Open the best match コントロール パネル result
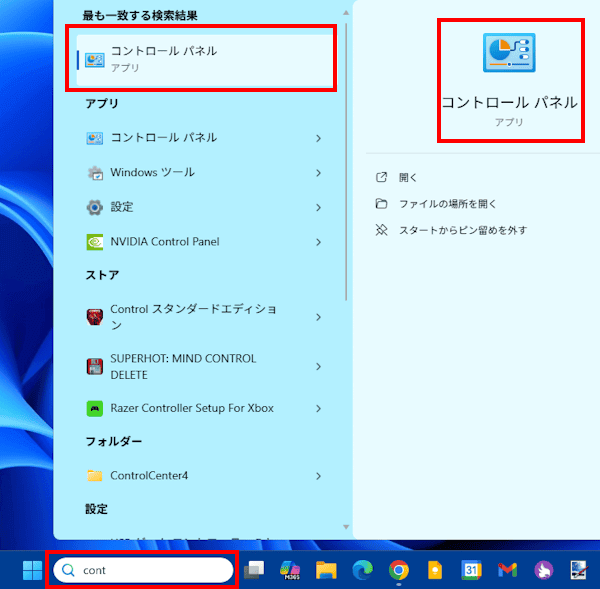 click(x=205, y=59)
